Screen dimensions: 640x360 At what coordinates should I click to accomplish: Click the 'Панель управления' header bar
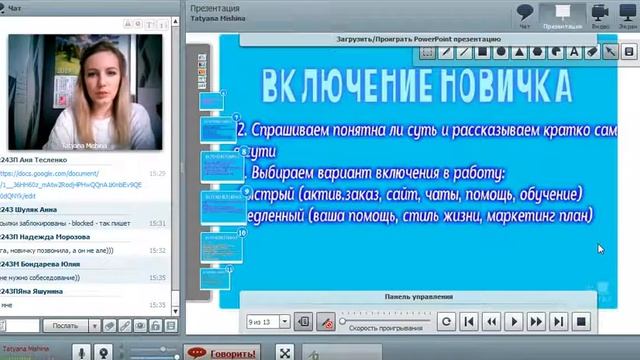point(418,297)
